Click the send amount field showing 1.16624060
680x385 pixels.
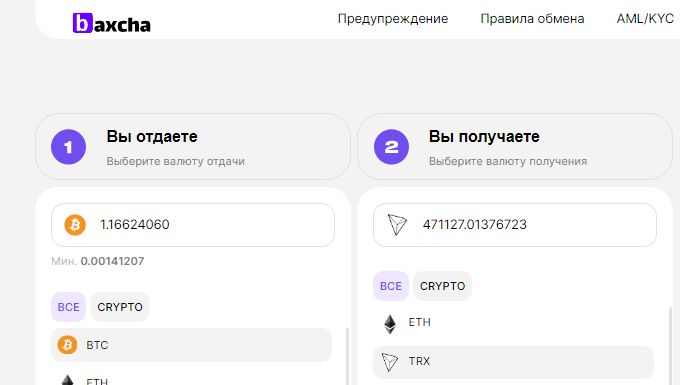193,225
